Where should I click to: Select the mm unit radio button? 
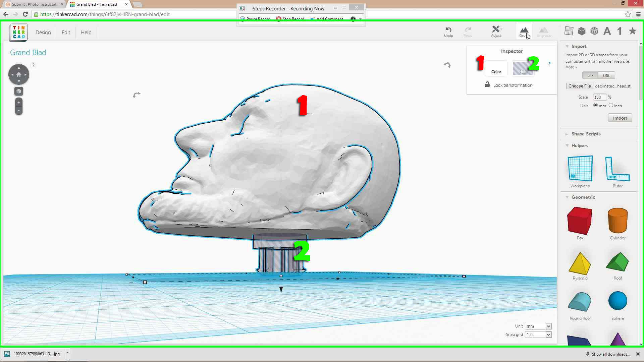(595, 105)
